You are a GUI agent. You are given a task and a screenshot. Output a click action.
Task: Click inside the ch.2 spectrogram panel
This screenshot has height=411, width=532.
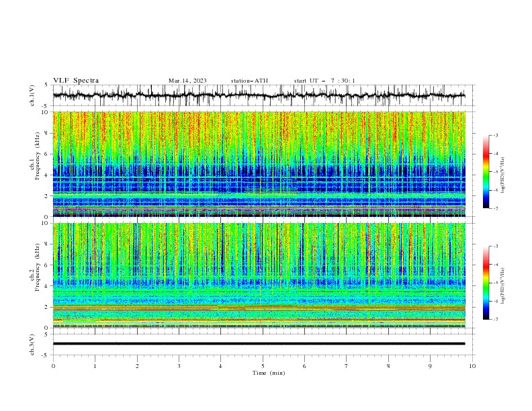pos(259,275)
